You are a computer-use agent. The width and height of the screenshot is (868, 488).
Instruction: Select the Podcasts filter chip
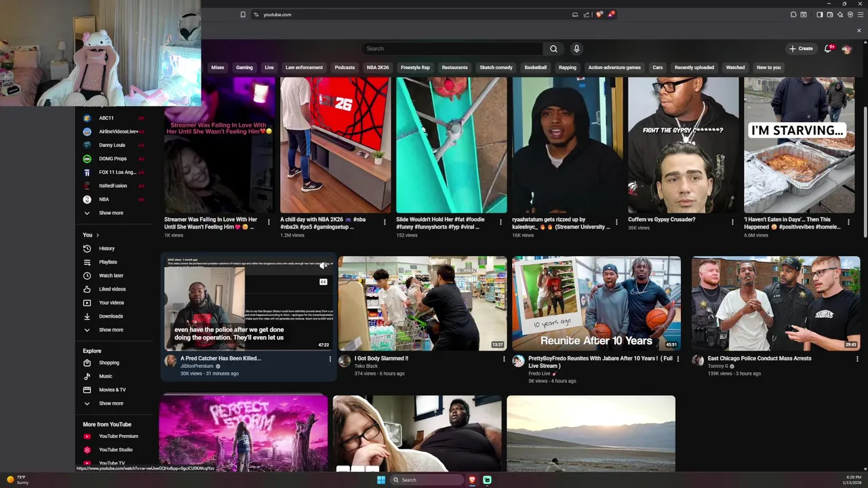344,67
